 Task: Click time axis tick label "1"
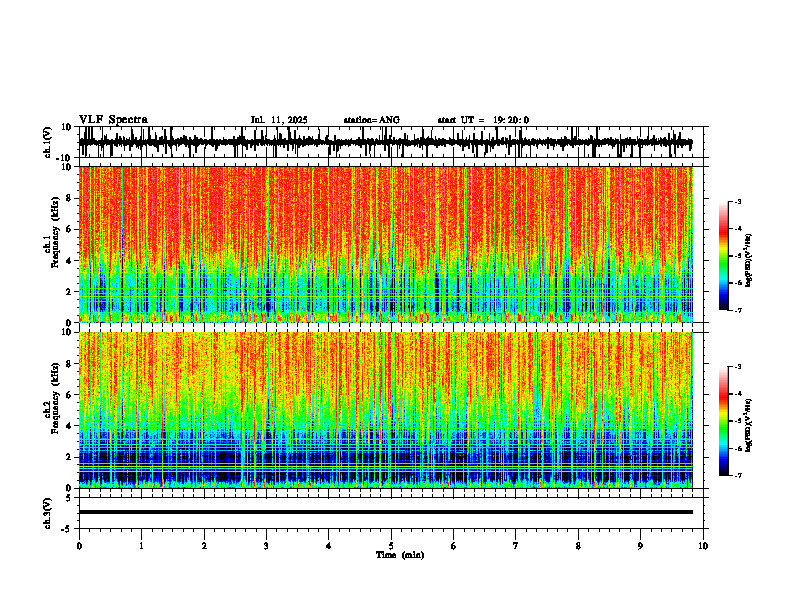point(141,546)
